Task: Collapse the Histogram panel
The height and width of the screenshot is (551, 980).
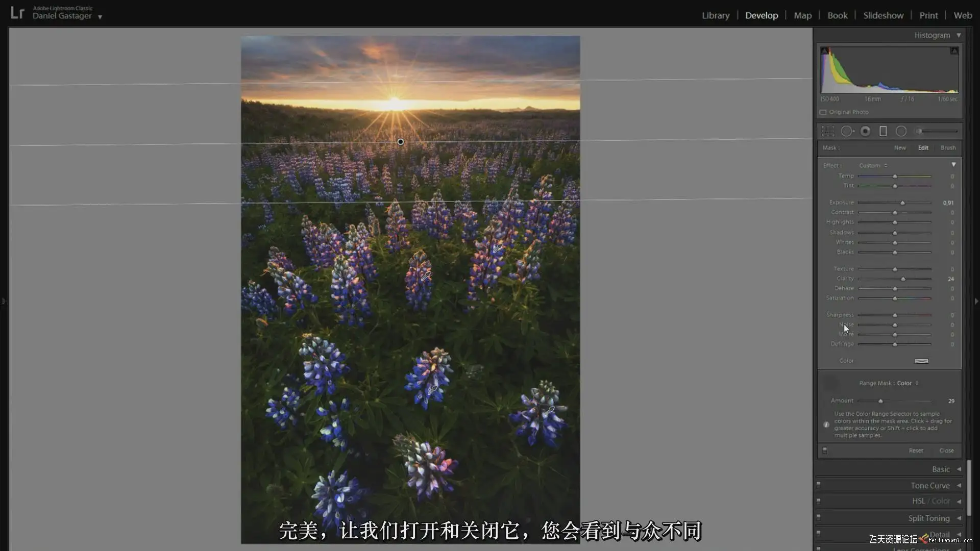Action: 959,35
